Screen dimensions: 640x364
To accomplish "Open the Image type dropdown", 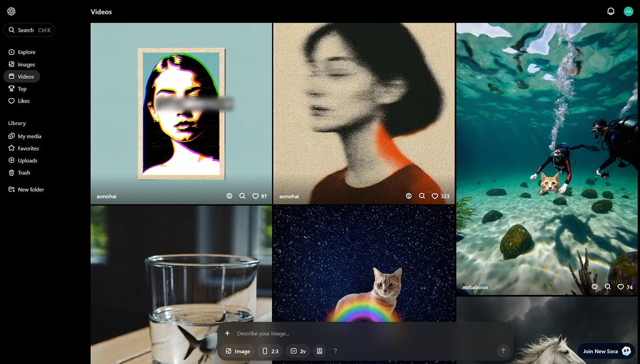I will [x=238, y=351].
